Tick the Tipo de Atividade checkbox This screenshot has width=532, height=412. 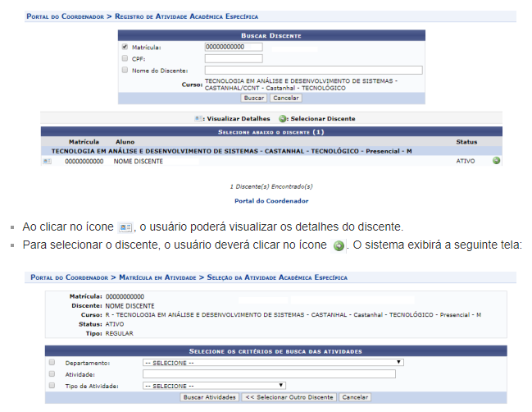52,385
